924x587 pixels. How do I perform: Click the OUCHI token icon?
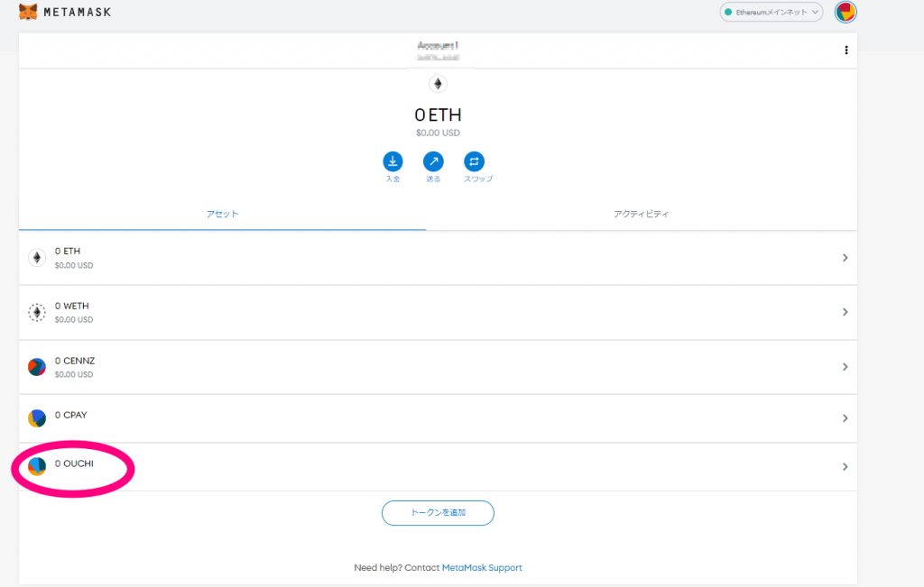(37, 466)
